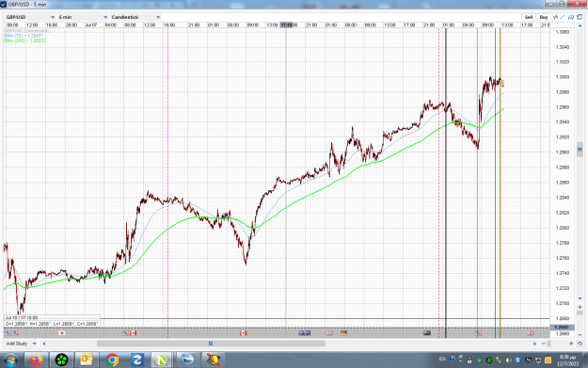Open Outlook from the taskbar

pos(87,360)
